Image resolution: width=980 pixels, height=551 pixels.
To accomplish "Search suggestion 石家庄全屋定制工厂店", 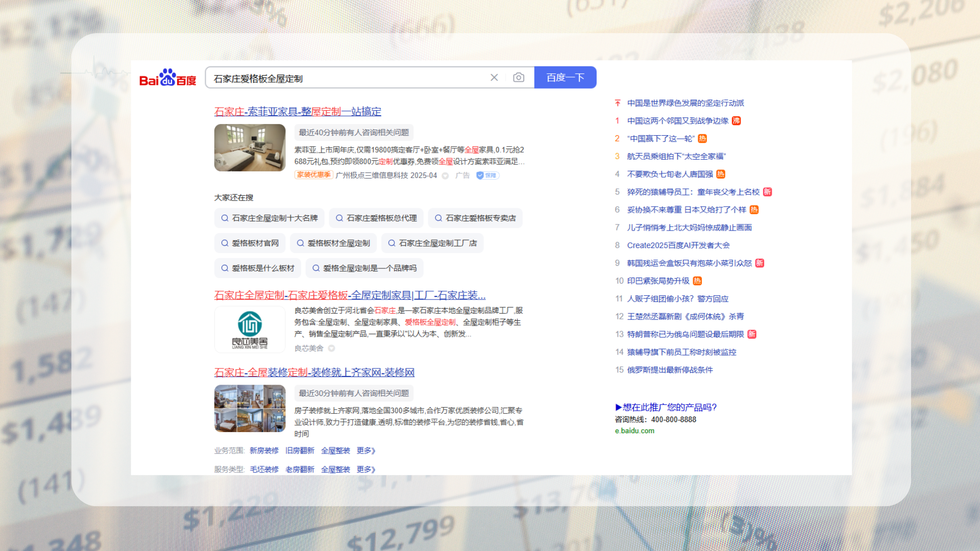I will click(432, 243).
